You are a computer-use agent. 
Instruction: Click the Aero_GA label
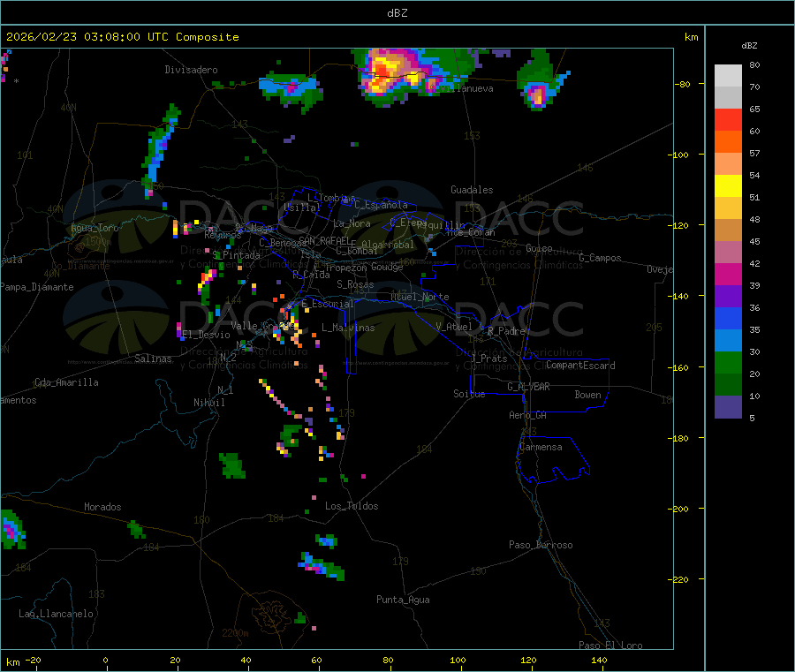[528, 415]
